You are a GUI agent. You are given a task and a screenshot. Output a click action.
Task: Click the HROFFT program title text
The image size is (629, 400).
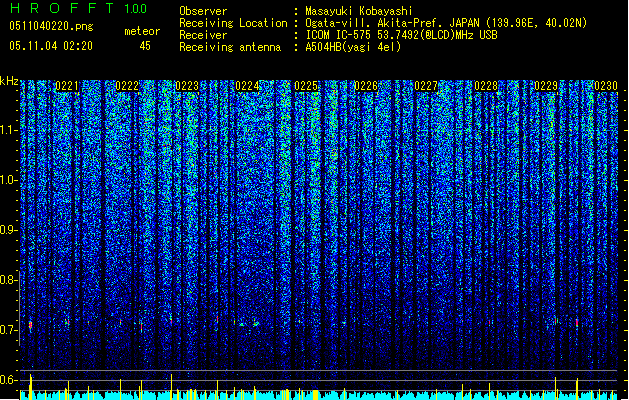tap(62, 8)
